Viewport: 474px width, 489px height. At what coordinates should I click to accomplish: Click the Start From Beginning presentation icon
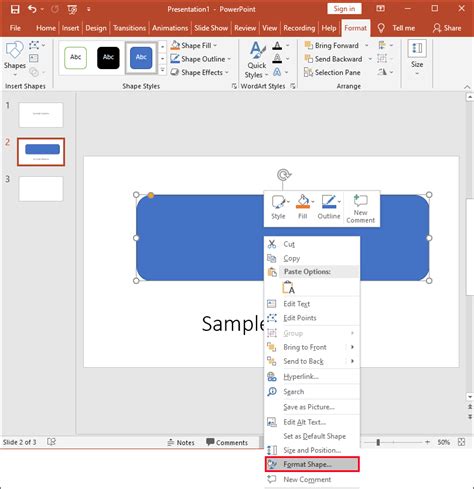(x=72, y=9)
